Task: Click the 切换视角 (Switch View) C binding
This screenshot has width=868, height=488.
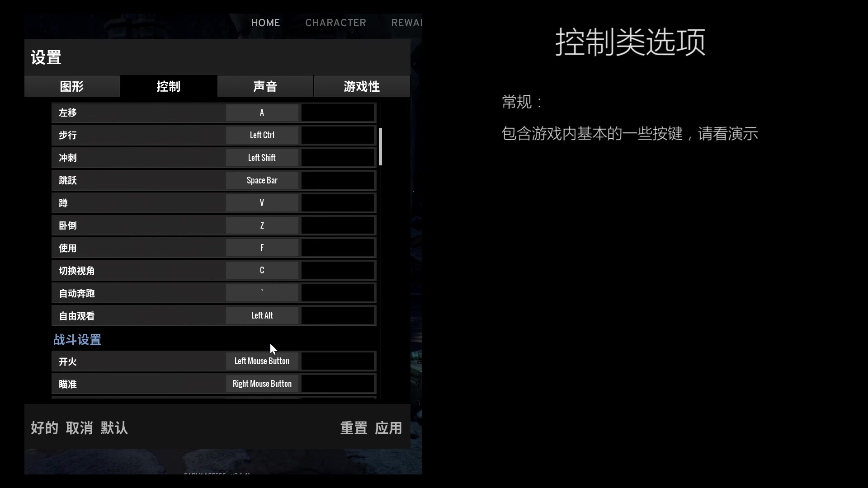Action: click(x=261, y=271)
